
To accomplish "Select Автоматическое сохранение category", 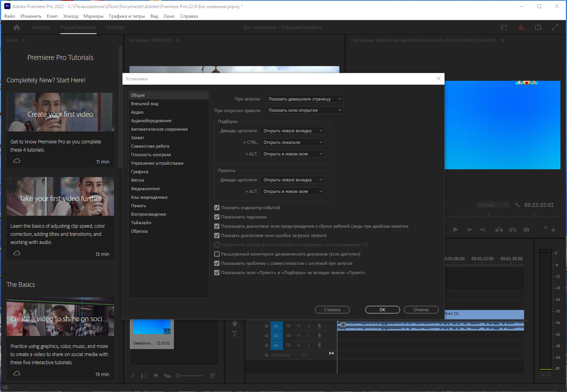I will click(x=159, y=129).
